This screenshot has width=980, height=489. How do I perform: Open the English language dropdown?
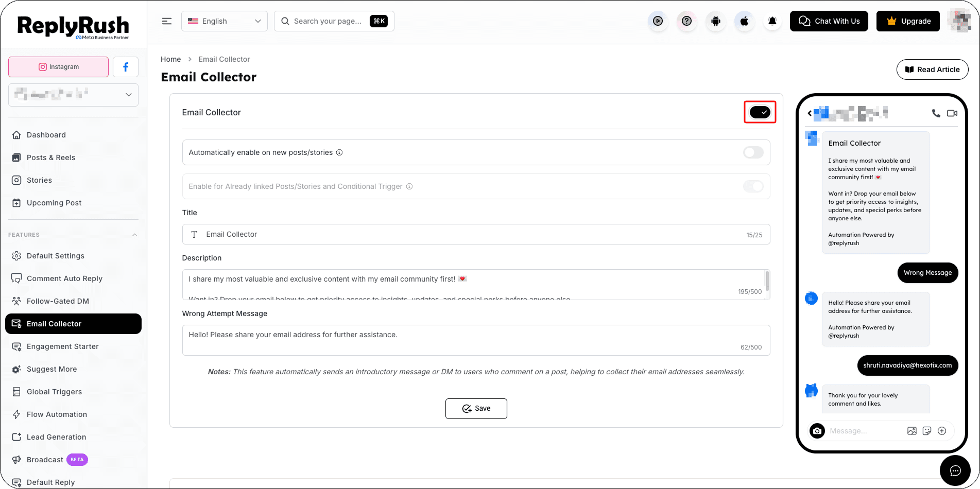[225, 21]
